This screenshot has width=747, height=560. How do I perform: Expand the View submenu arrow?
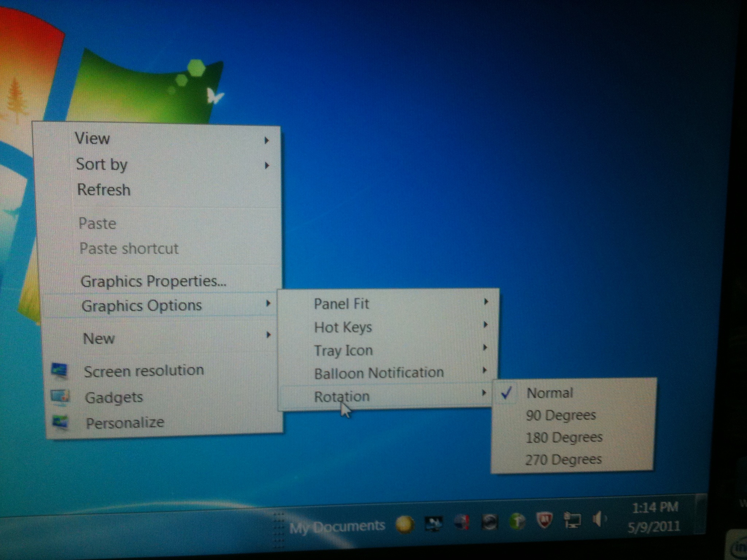coord(267,140)
